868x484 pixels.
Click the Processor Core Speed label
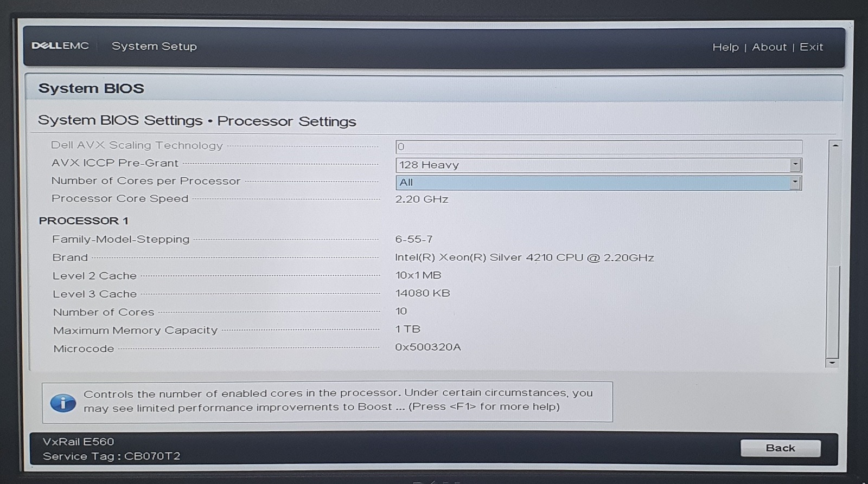(120, 198)
